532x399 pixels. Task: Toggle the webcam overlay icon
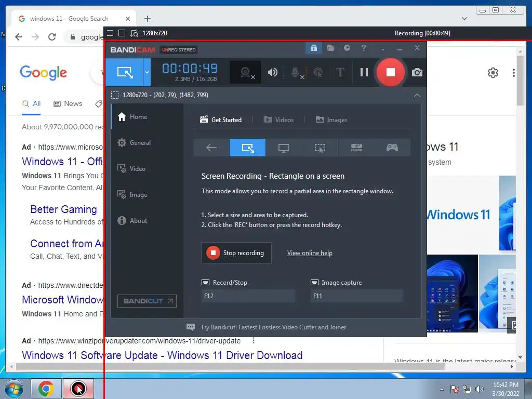(x=246, y=72)
